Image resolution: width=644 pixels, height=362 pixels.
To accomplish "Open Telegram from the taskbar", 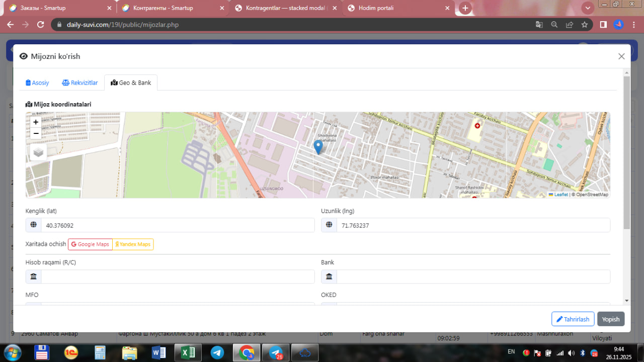I will point(217,352).
